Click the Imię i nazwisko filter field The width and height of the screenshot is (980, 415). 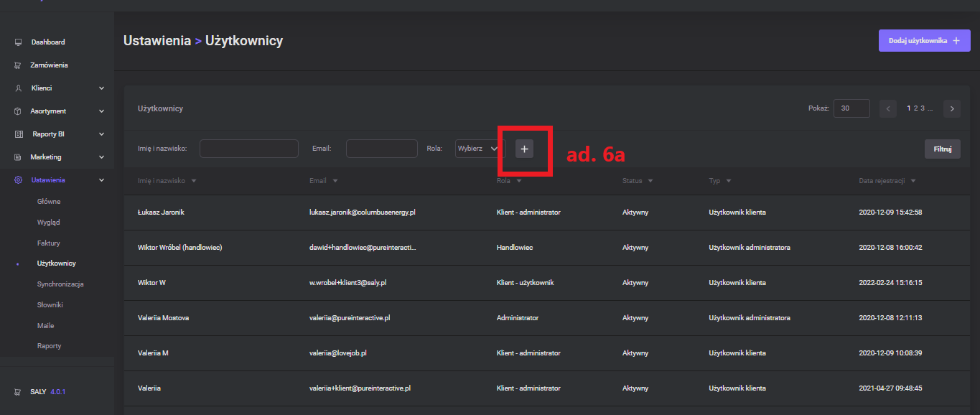248,149
